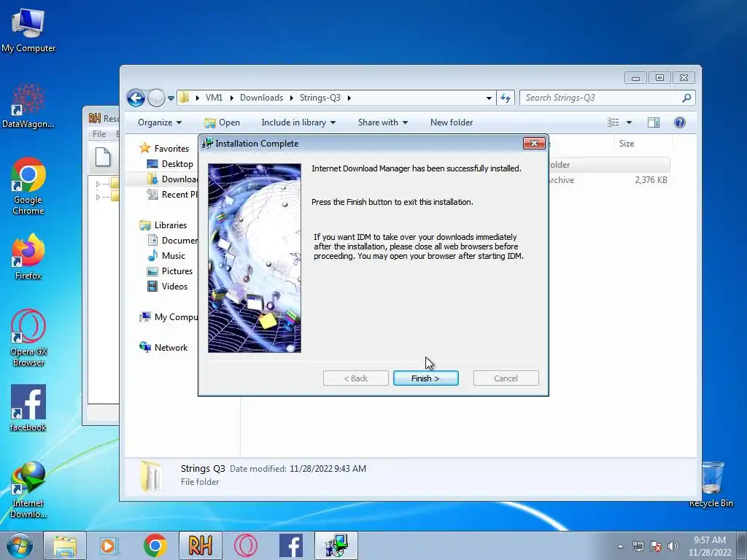Open the Recycle Bin
Screen dimensions: 747x560
click(x=711, y=484)
